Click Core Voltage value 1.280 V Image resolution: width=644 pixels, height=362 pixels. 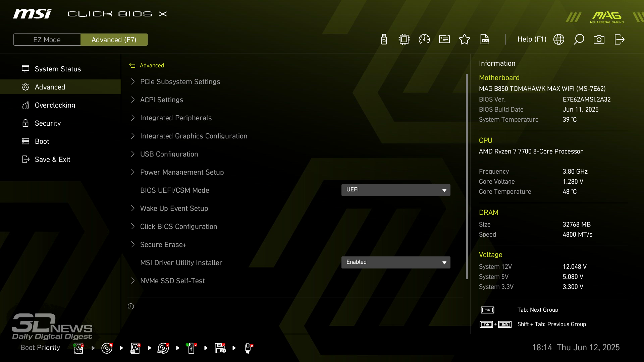point(573,181)
